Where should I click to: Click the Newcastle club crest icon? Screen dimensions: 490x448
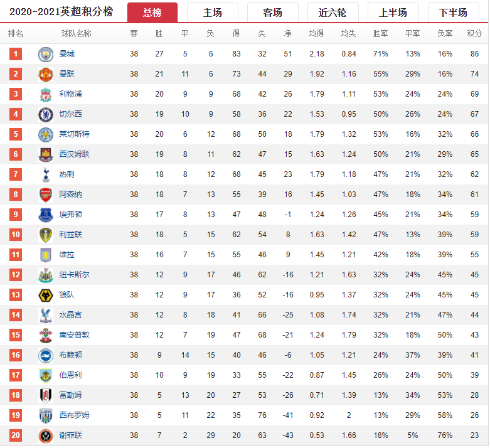(x=46, y=275)
